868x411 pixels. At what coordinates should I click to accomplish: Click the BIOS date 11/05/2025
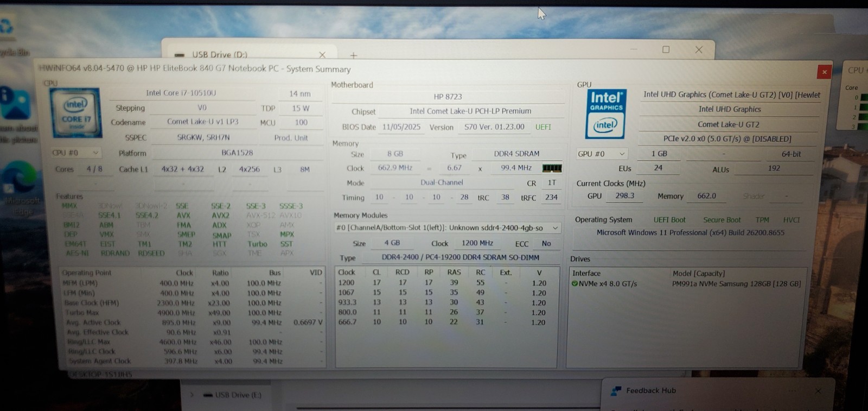401,127
